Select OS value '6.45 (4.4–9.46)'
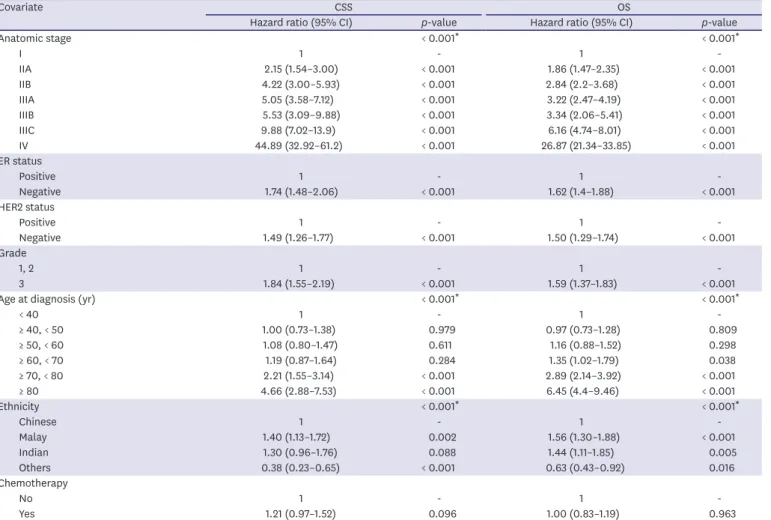 [x=582, y=391]
